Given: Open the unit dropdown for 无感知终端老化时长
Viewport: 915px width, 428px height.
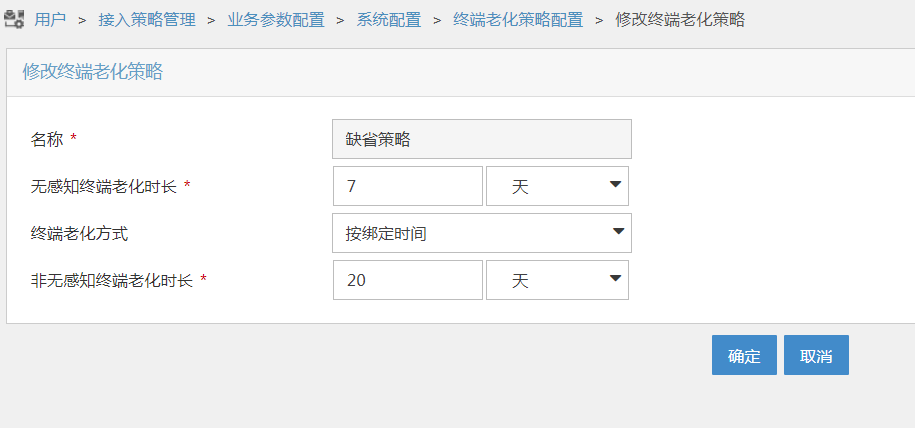Looking at the screenshot, I should click(557, 187).
